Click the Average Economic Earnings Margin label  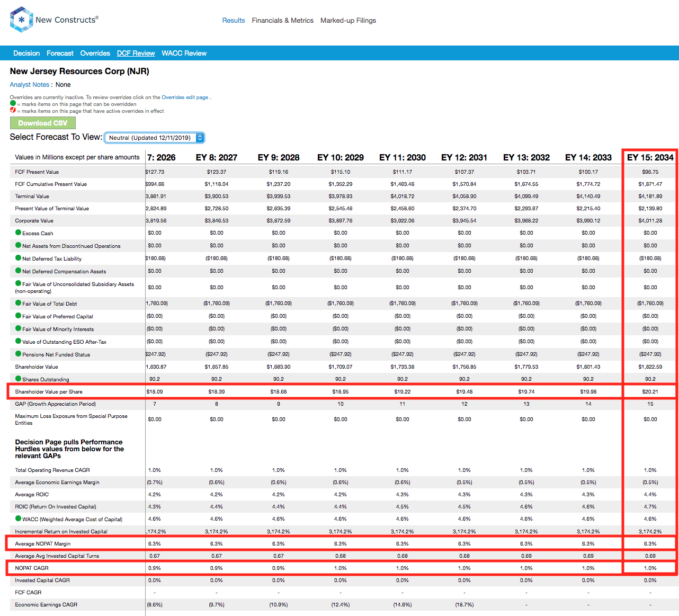pyautogui.click(x=57, y=483)
